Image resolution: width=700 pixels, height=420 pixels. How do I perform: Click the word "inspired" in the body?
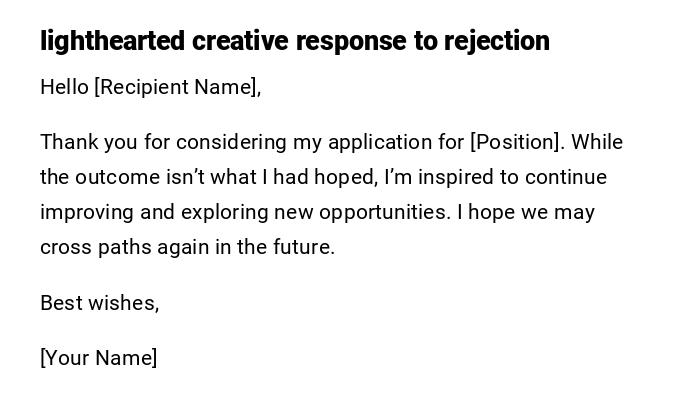[x=456, y=177]
